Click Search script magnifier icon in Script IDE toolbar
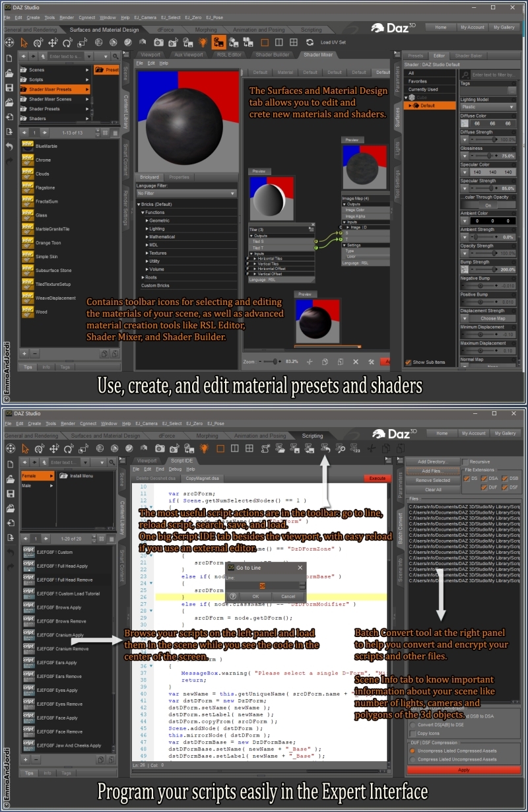The image size is (528, 812). [341, 448]
